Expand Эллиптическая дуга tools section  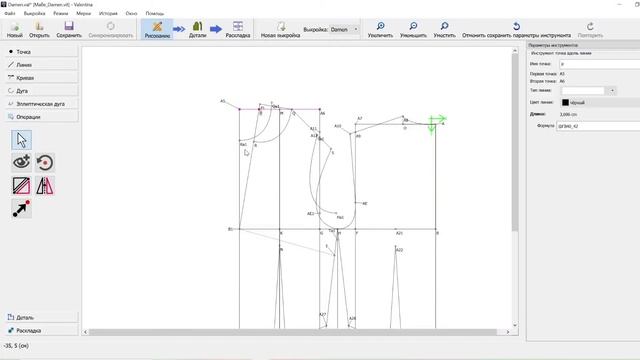(x=42, y=104)
